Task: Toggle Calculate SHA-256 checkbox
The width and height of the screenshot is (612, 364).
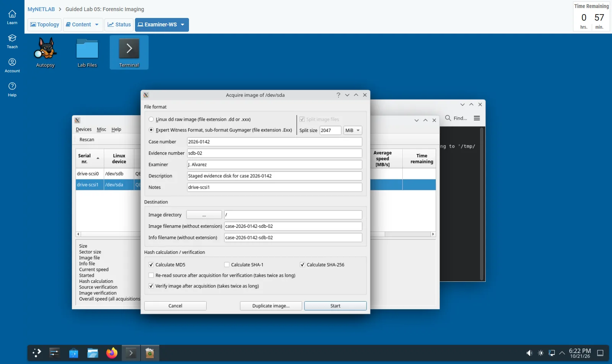Action: [302, 265]
